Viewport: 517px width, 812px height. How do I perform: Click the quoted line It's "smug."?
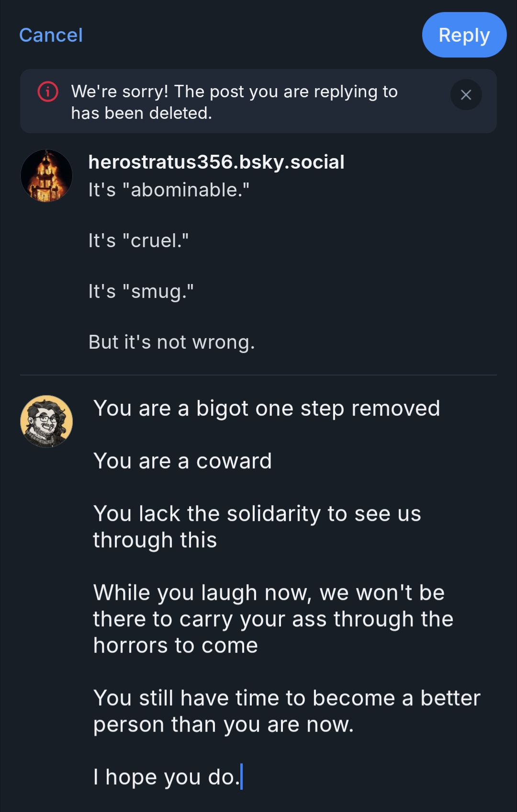[141, 291]
